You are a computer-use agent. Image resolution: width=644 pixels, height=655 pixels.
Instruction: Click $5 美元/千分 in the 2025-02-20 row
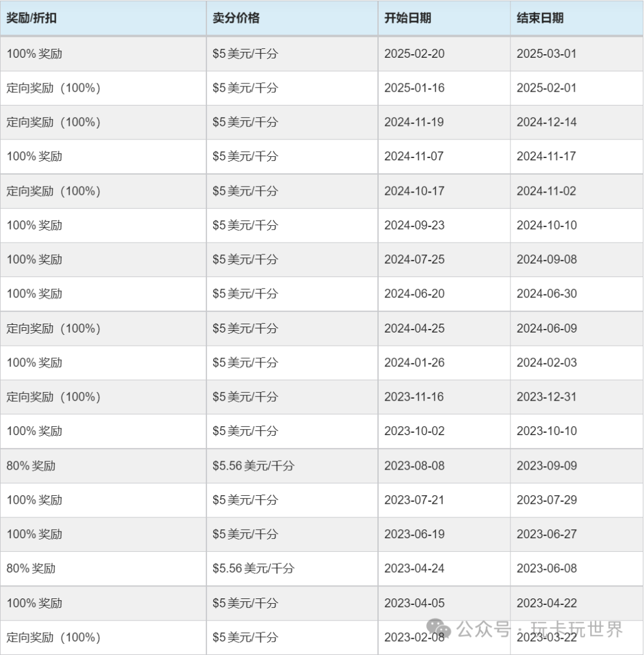(245, 54)
